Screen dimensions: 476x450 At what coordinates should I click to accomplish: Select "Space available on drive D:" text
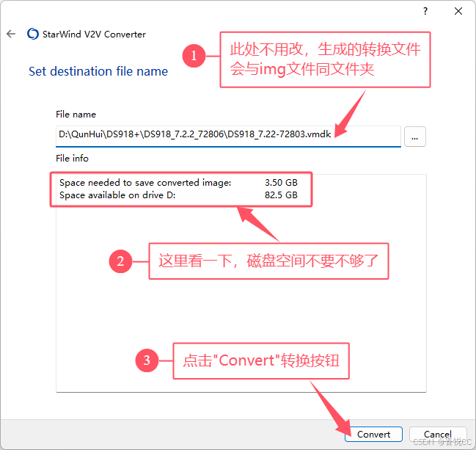click(x=117, y=195)
